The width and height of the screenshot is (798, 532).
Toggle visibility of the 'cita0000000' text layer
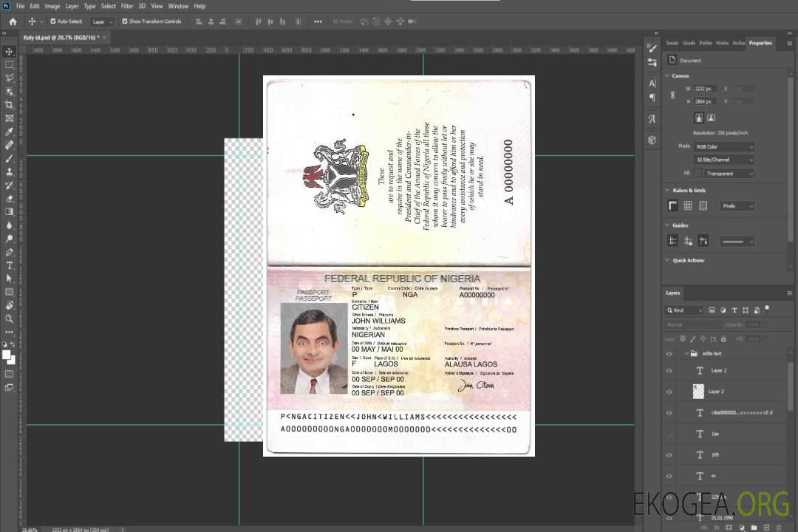(669, 413)
